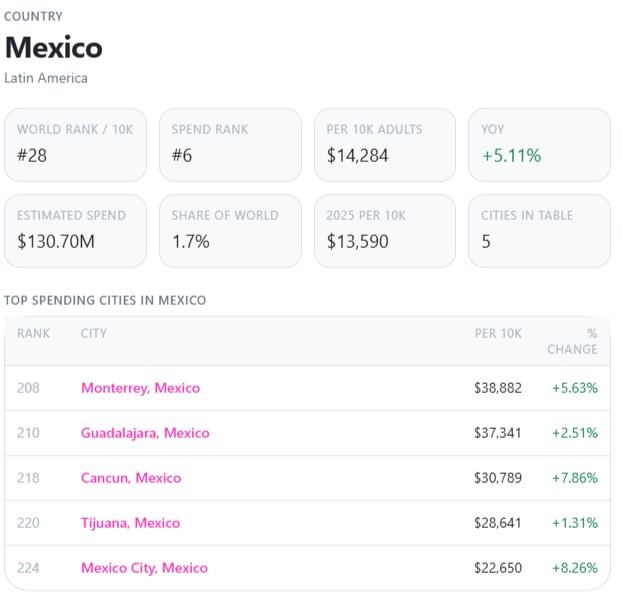Click the PER 10K column header
Viewport: 623px width, 610px height.
pyautogui.click(x=498, y=333)
